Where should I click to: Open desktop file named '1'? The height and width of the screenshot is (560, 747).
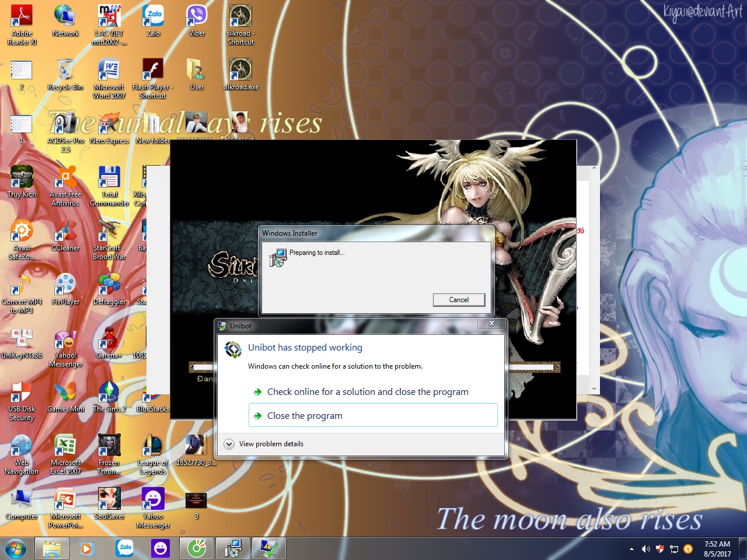point(22,128)
